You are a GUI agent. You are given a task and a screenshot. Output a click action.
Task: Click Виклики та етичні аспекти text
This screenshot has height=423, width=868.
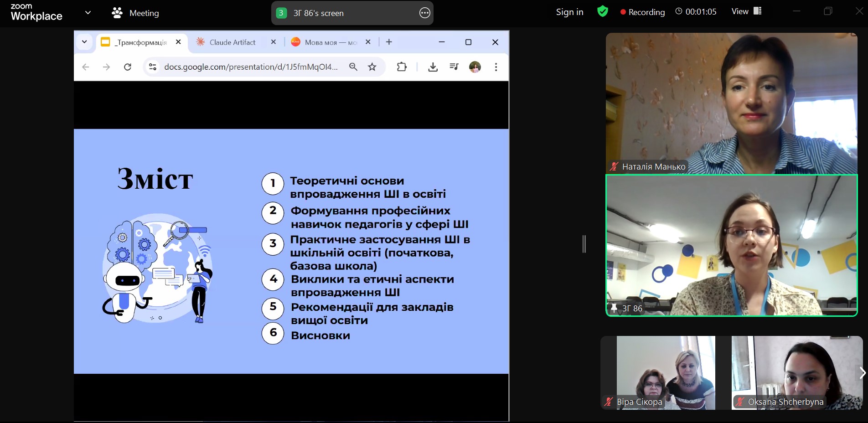372,286
